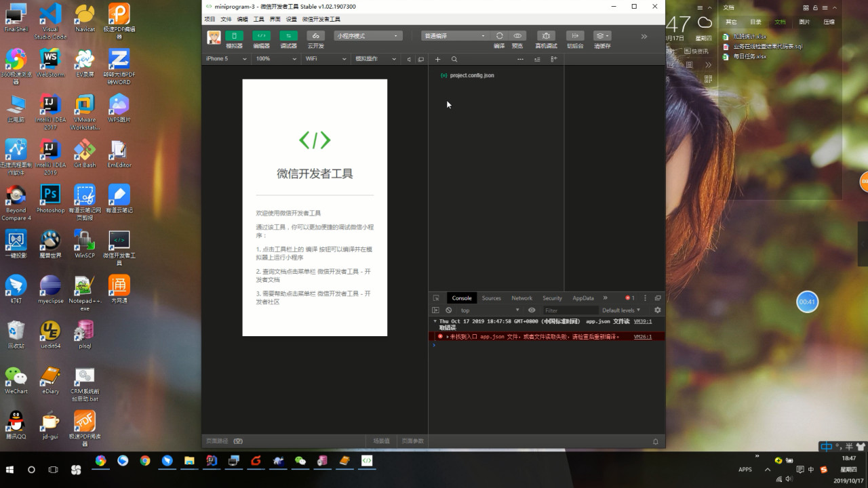The height and width of the screenshot is (488, 868).
Task: Switch to the Network tab
Action: (521, 298)
